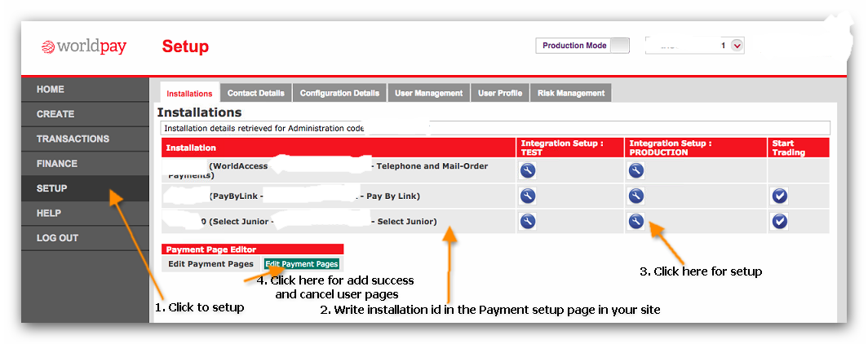Open PRODUCTION integration setup for PayByLink installation
The width and height of the screenshot is (868, 344).
click(636, 196)
